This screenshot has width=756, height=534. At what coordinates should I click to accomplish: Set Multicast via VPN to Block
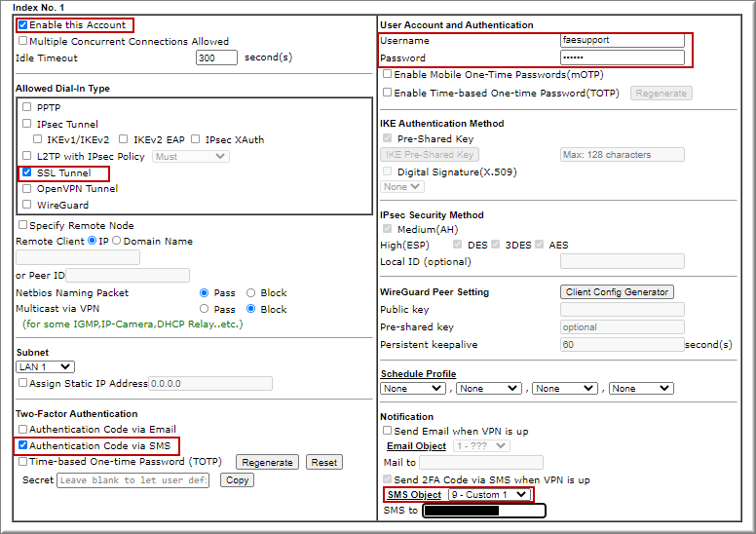pos(250,309)
